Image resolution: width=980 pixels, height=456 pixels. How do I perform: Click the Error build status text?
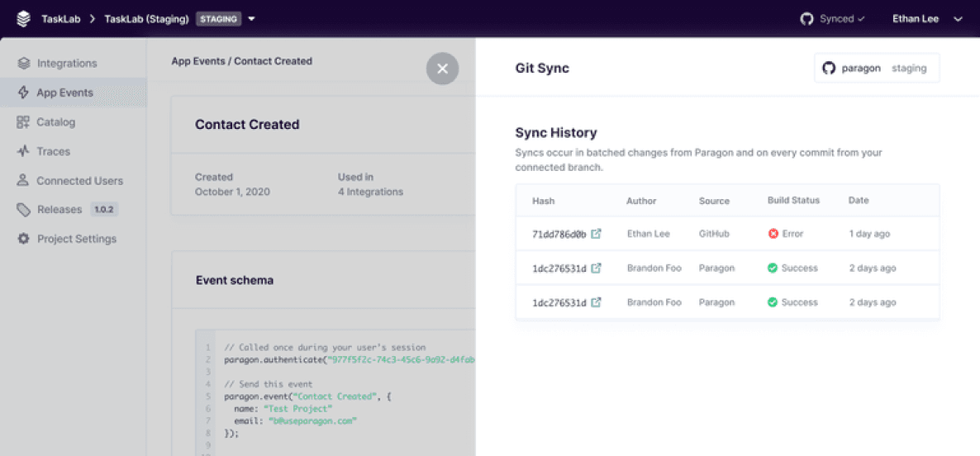click(792, 234)
